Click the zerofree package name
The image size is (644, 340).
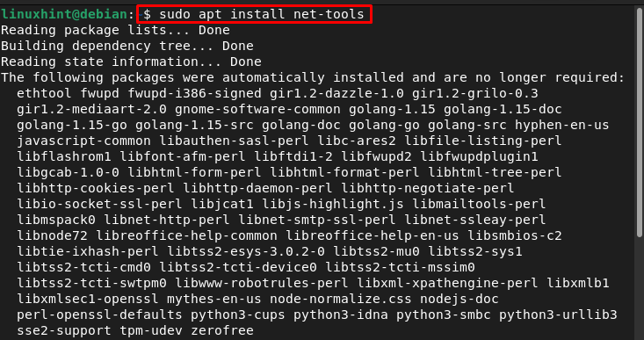tap(222, 330)
